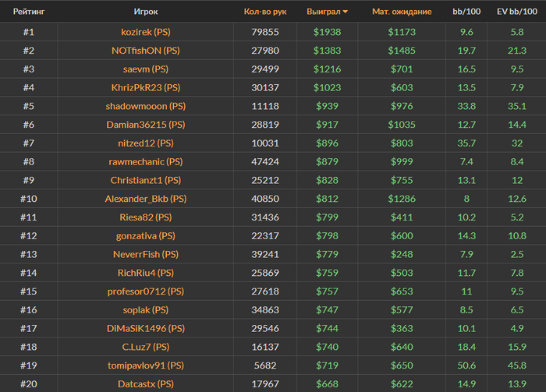Select player saevm (PS)
This screenshot has height=392, width=546.
click(x=145, y=69)
